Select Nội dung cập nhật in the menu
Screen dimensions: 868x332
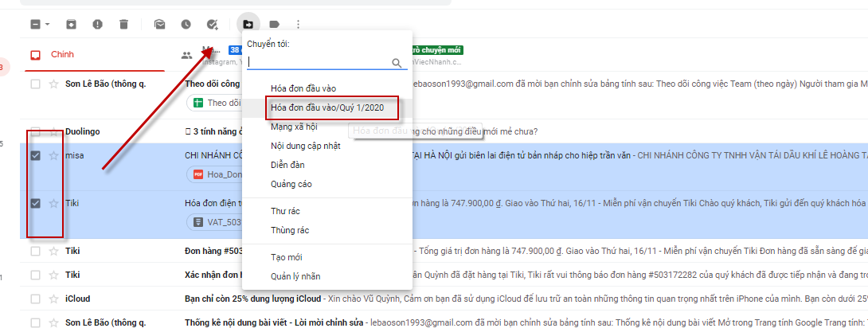pyautogui.click(x=327, y=146)
